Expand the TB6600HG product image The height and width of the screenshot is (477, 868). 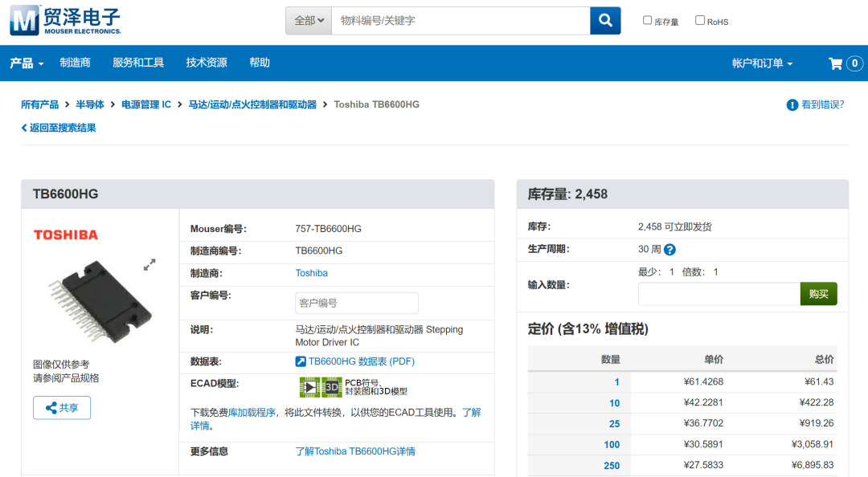[149, 263]
